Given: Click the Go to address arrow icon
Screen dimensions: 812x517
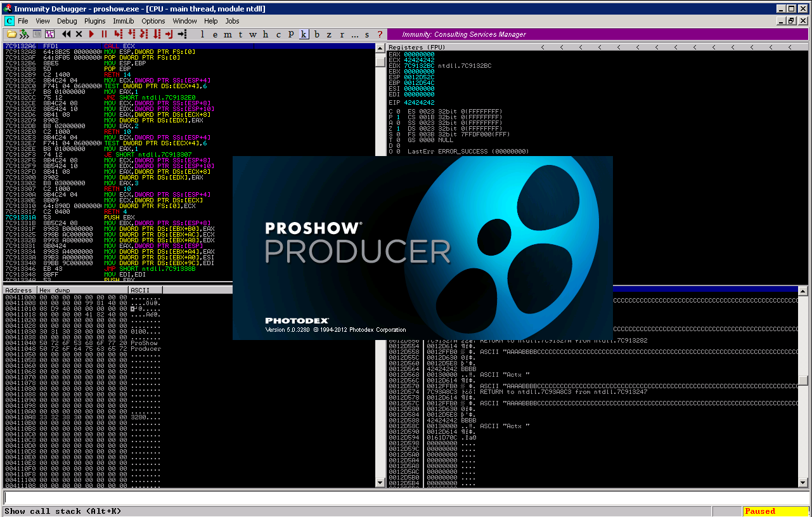Looking at the screenshot, I should tap(183, 34).
